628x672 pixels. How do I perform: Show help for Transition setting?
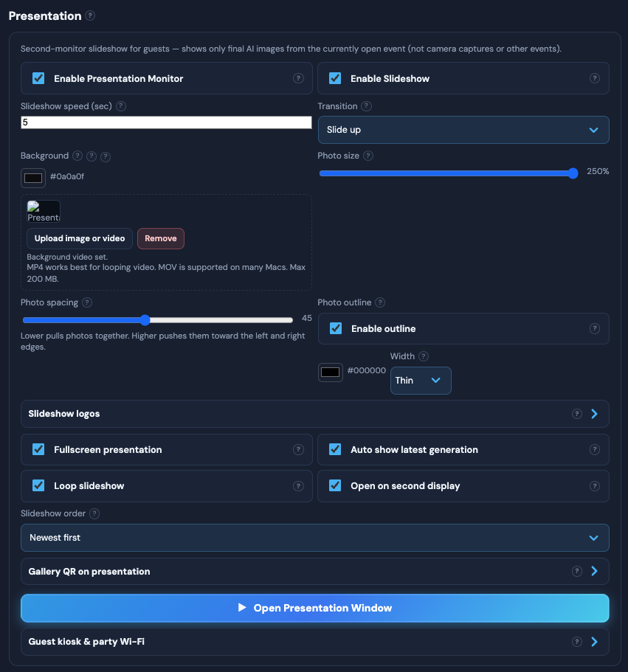pyautogui.click(x=366, y=106)
